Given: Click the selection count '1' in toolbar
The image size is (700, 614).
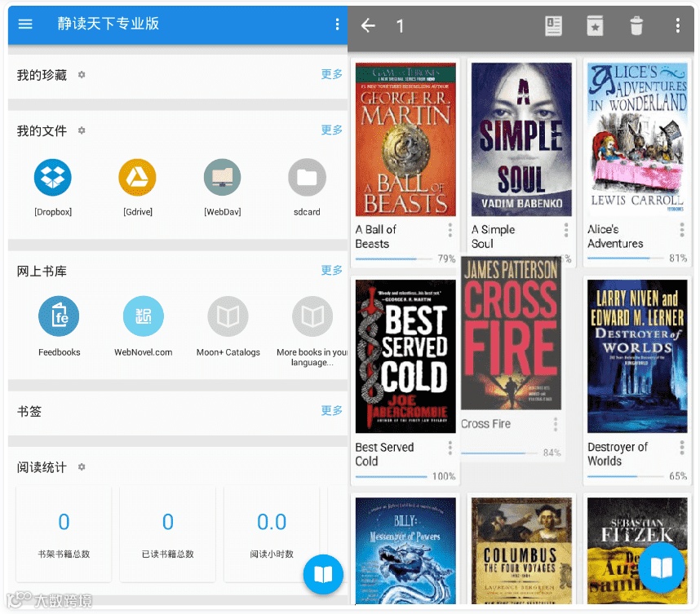Looking at the screenshot, I should 401,26.
